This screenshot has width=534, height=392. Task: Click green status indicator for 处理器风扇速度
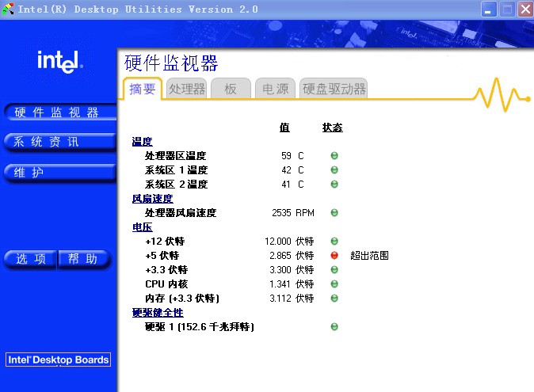pos(334,213)
